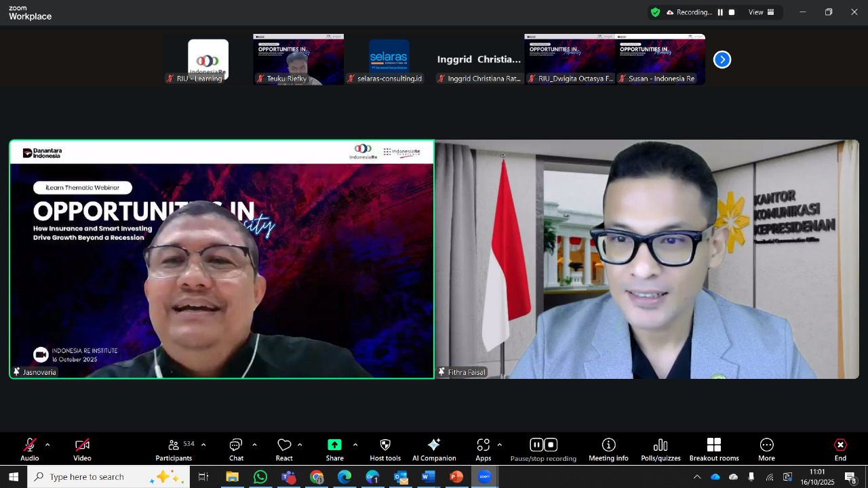Expand audio options arrow next to Audio
The height and width of the screenshot is (488, 868).
pyautogui.click(x=47, y=445)
